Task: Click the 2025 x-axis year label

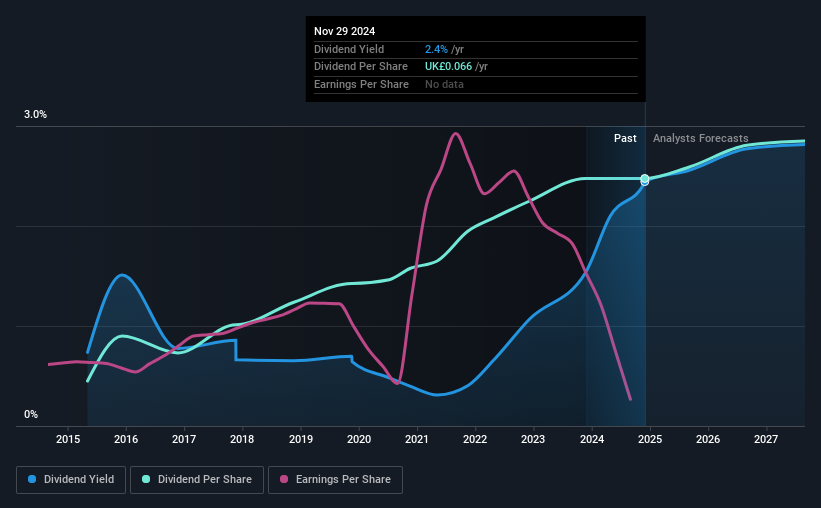Action: (650, 439)
